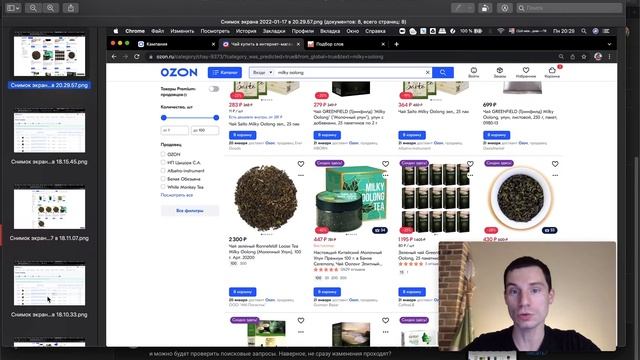Click the browser back arrow
Viewport: 640px width, 360px height.
click(x=114, y=57)
